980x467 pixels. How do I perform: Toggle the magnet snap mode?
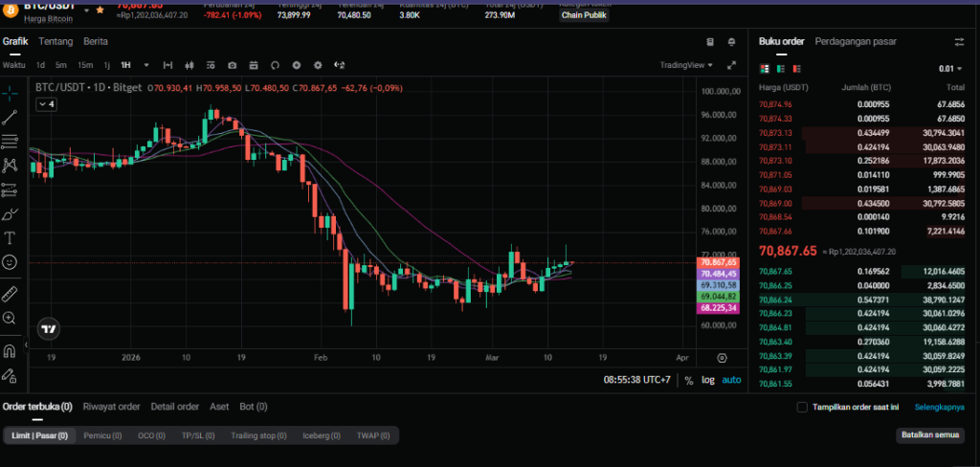click(11, 349)
